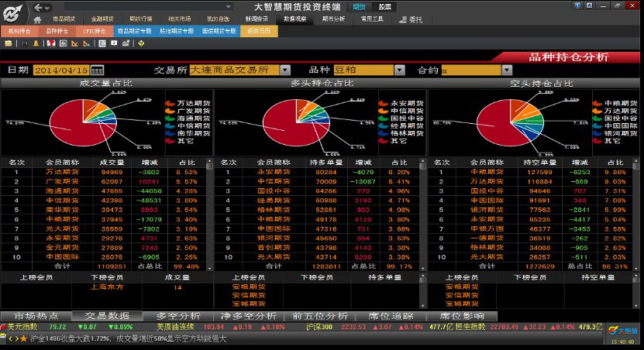
Task: Switch to 股票 stocks mode toggle
Action: tap(385, 7)
